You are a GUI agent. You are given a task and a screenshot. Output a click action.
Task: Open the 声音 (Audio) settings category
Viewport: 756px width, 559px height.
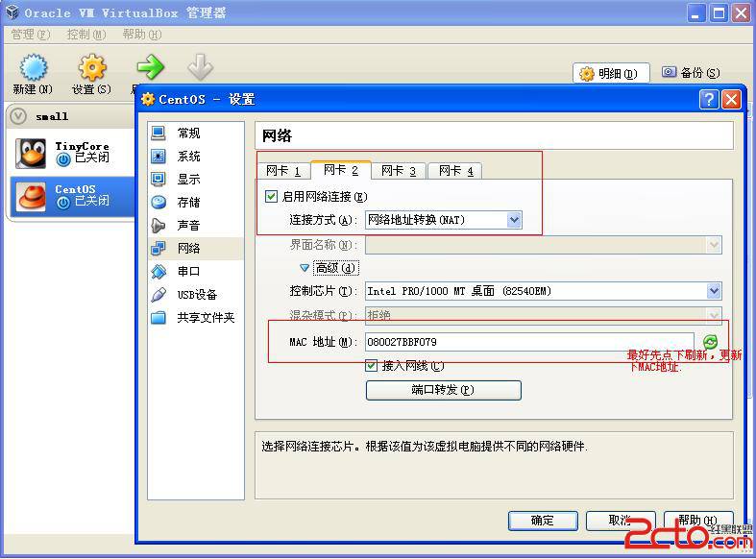(196, 225)
